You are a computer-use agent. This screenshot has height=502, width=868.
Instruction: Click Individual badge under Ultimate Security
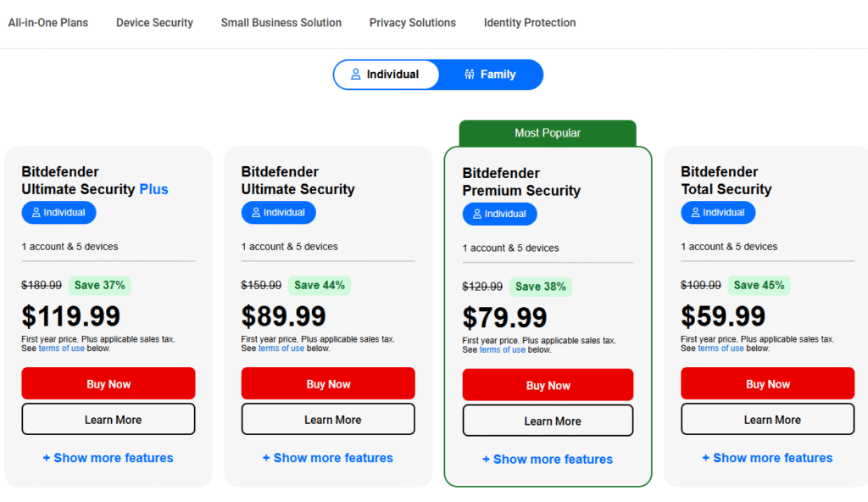click(x=278, y=213)
